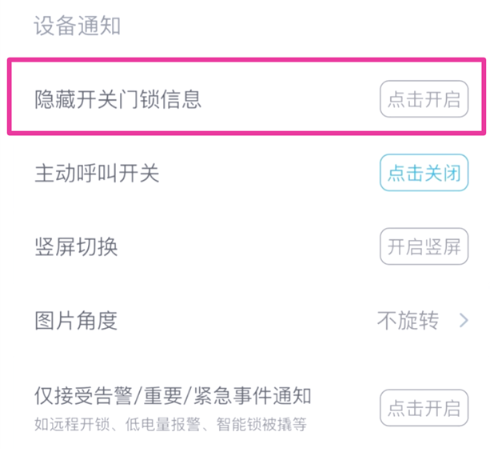Image resolution: width=491 pixels, height=449 pixels.
Task: Tap blank area between 图片角度 and 不旋转
Action: (x=247, y=320)
